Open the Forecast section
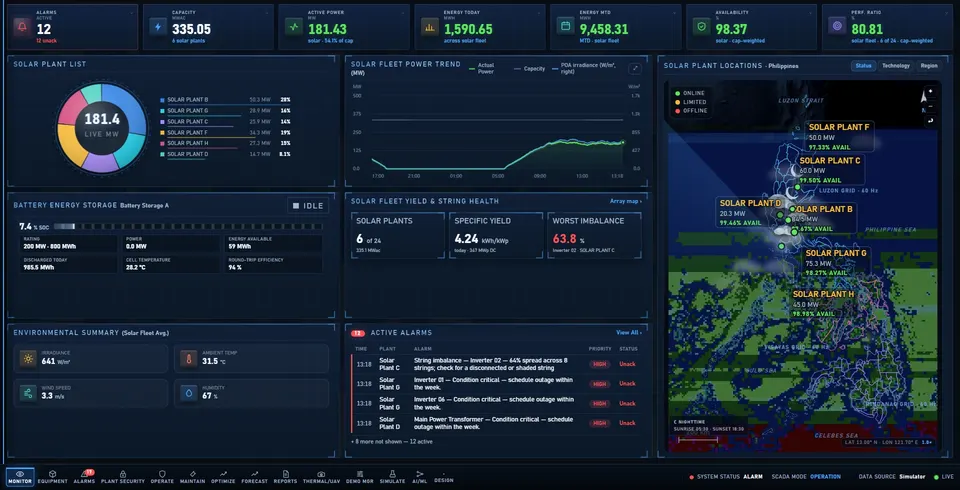This screenshot has height=490, width=960. [255, 477]
